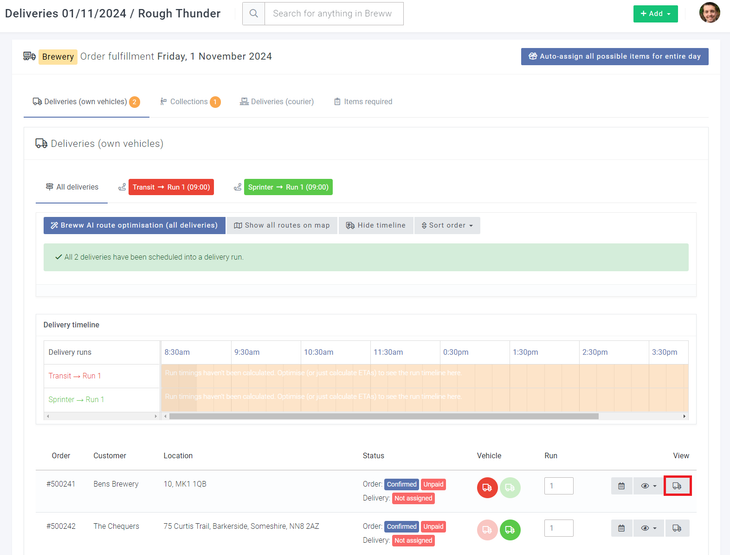This screenshot has height=555, width=730.
Task: Assign green Sprinter vehicle to order #500242
Action: (x=510, y=529)
